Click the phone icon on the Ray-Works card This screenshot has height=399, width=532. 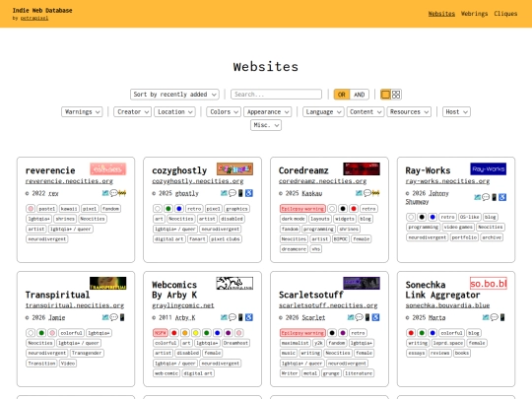(494, 197)
